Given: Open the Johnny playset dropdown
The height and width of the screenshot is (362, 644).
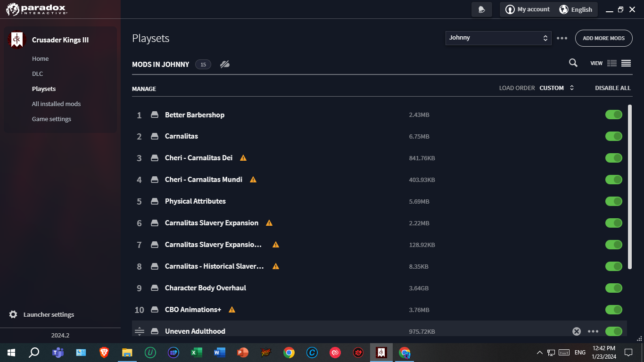Looking at the screenshot, I should 498,38.
